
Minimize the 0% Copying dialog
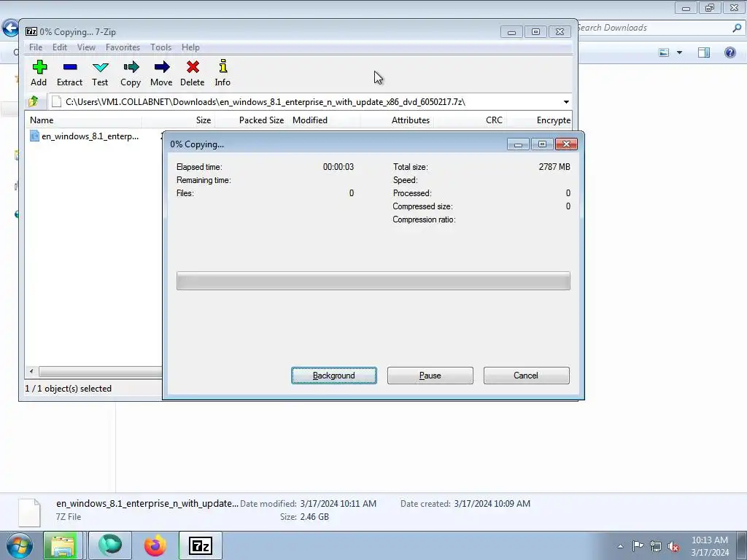[x=519, y=144]
